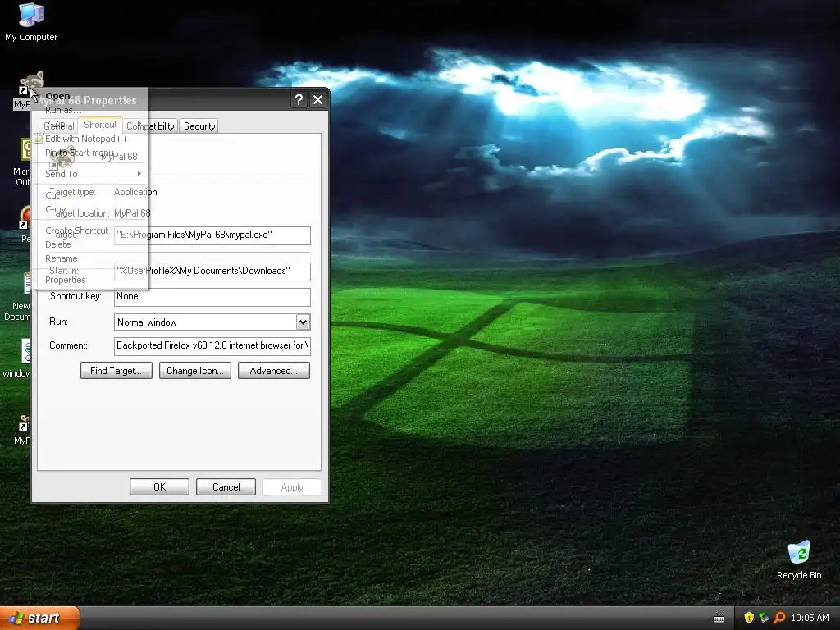Click the Change Icon button
Image resolution: width=840 pixels, height=630 pixels.
coord(195,370)
